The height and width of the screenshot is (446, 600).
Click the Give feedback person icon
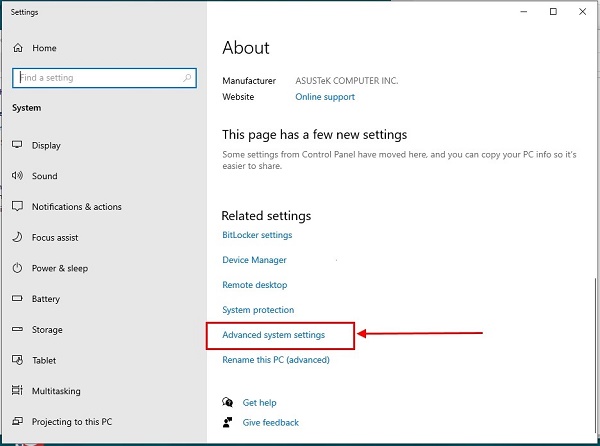(x=227, y=422)
